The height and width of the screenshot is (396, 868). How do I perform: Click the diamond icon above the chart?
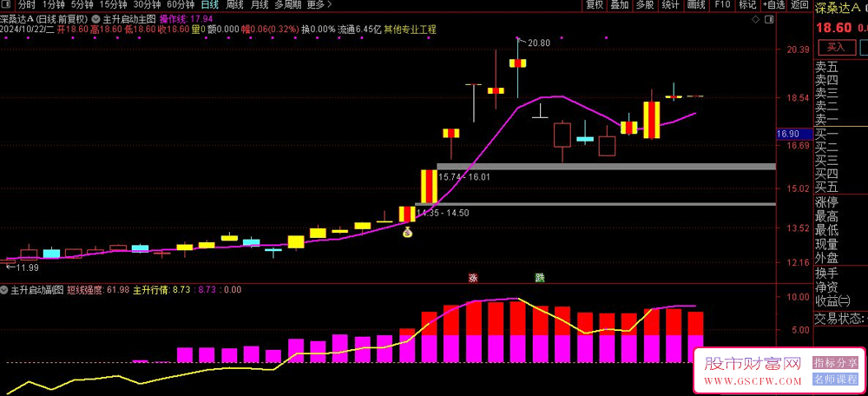click(756, 19)
